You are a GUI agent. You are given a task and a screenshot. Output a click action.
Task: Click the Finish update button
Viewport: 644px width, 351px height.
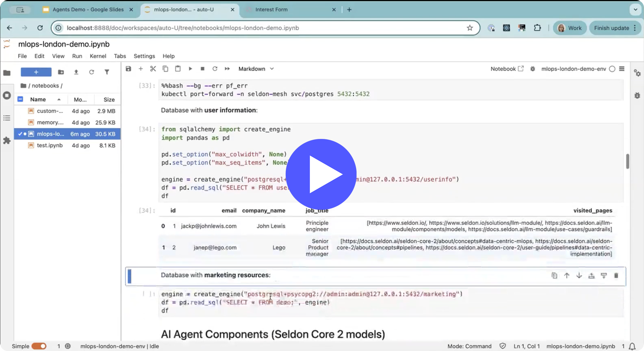(611, 28)
